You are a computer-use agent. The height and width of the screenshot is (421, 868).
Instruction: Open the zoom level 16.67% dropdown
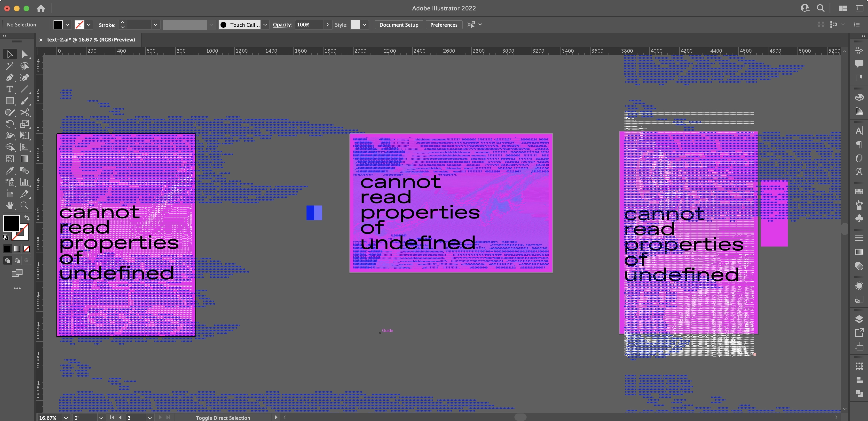[66, 418]
